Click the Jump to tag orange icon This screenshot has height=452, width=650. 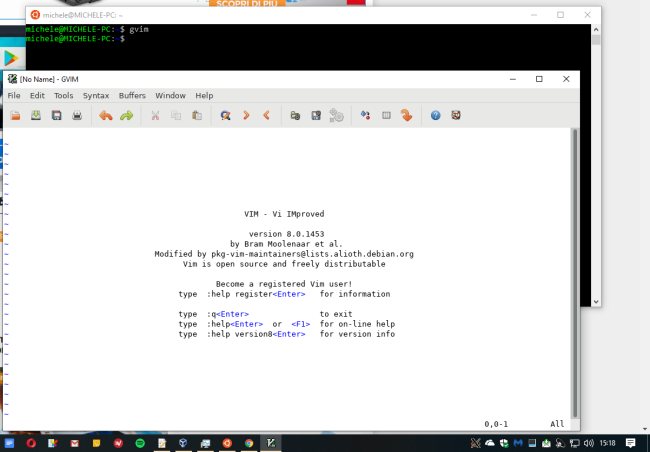pyautogui.click(x=407, y=115)
